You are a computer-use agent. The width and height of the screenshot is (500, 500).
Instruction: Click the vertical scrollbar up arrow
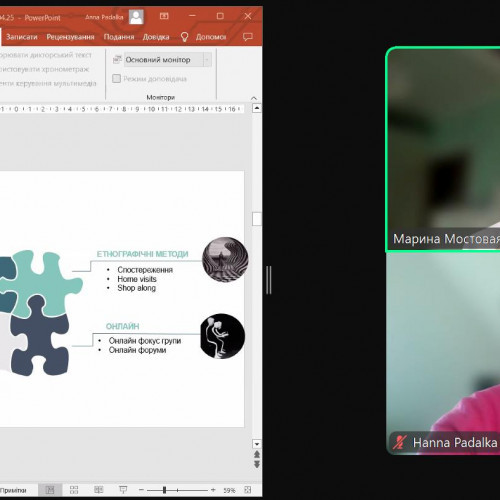(257, 108)
